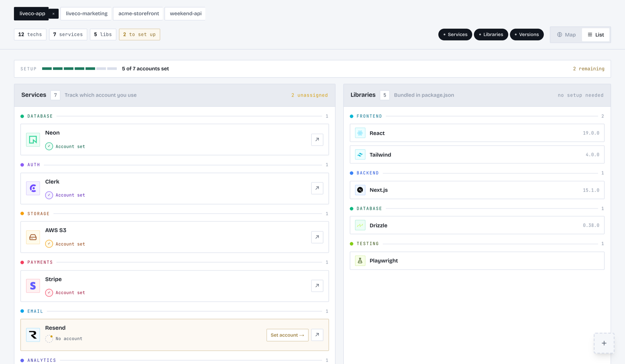This screenshot has width=625, height=364.
Task: Close the liveco-app tab
Action: (53, 14)
